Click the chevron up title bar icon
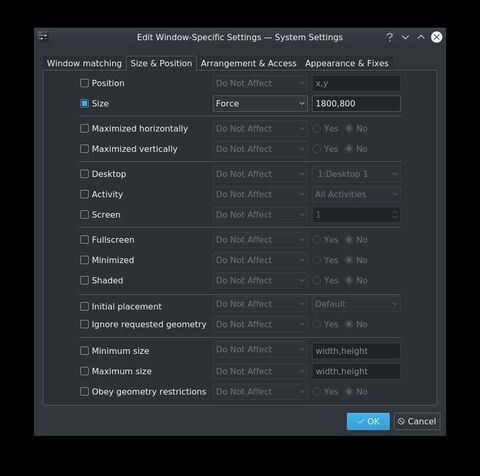 point(421,37)
